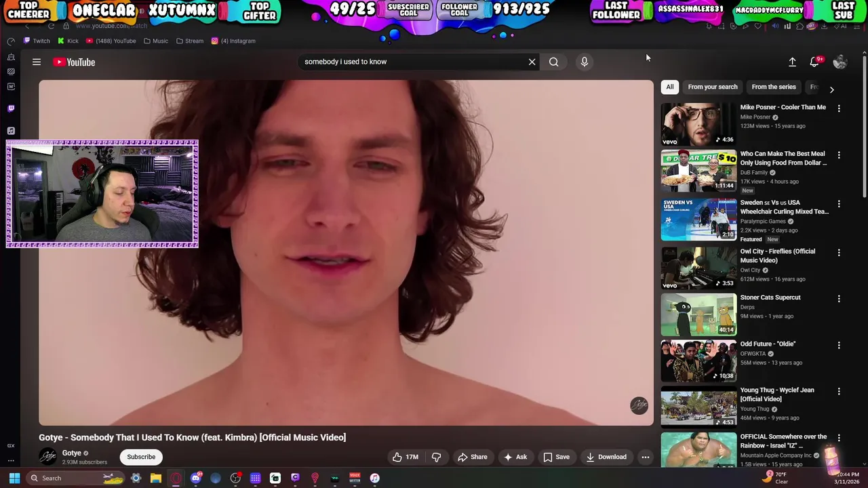Go to the YouTube home logo
The width and height of the screenshot is (868, 488).
(x=74, y=62)
